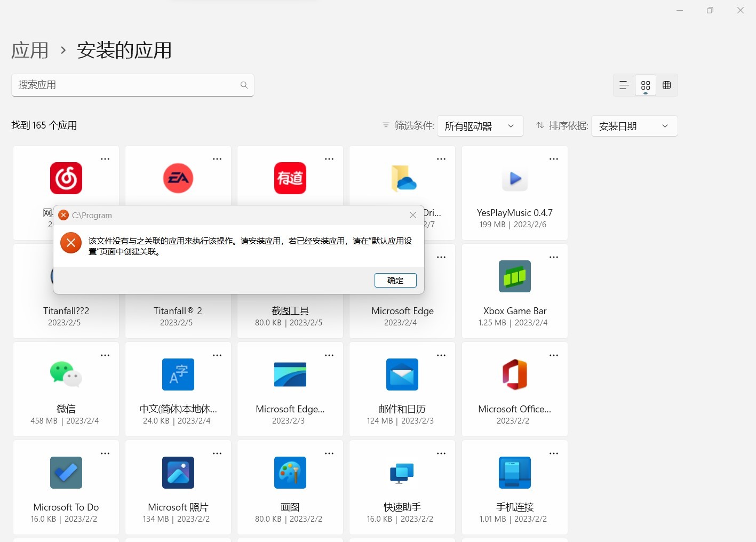Open more options for 手机连接
This screenshot has width=756, height=542.
point(554,453)
